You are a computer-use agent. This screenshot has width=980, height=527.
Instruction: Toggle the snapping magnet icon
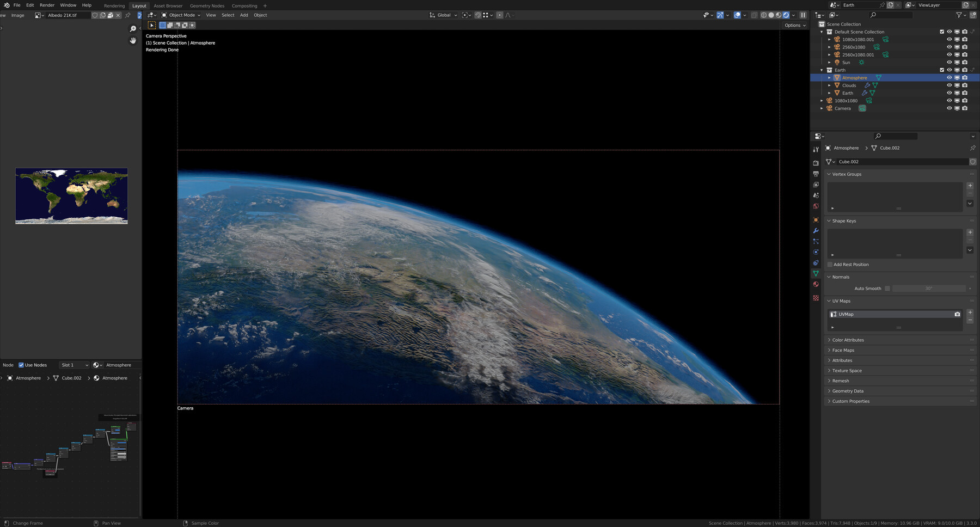pyautogui.click(x=477, y=15)
